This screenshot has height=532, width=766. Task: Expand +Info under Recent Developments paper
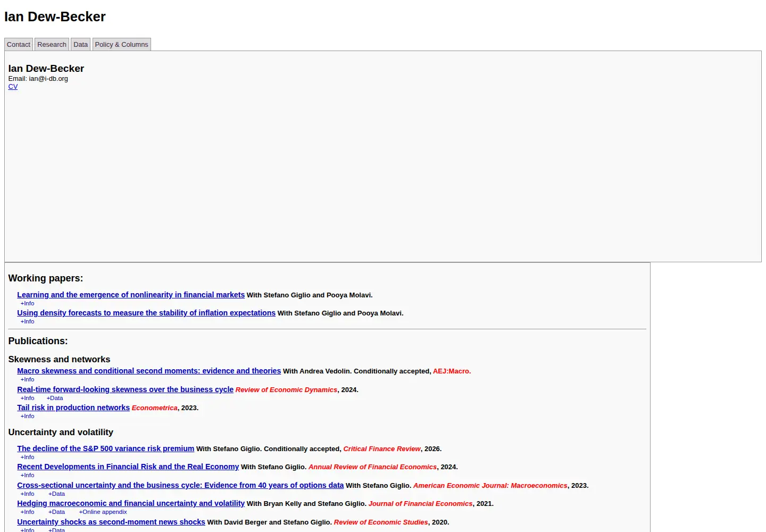point(27,475)
